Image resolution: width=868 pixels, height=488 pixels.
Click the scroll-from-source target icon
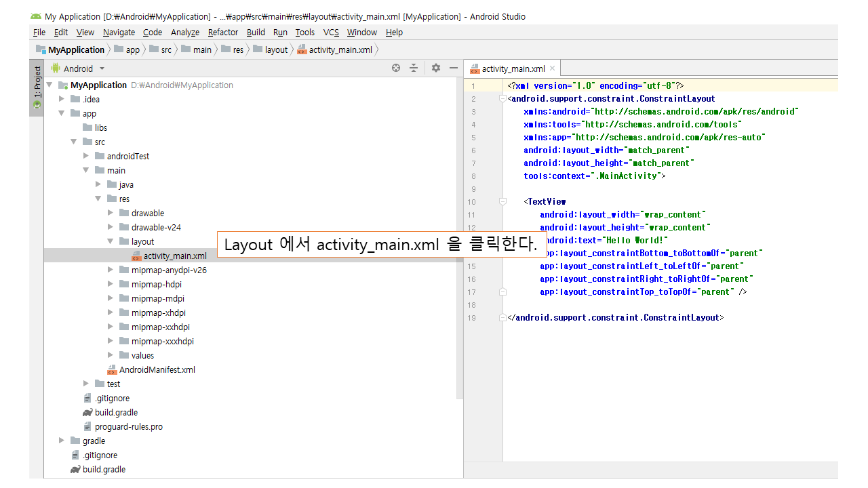point(396,68)
